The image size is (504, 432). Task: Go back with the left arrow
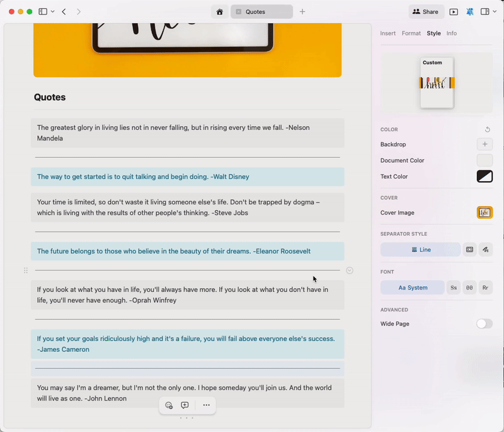coord(64,11)
